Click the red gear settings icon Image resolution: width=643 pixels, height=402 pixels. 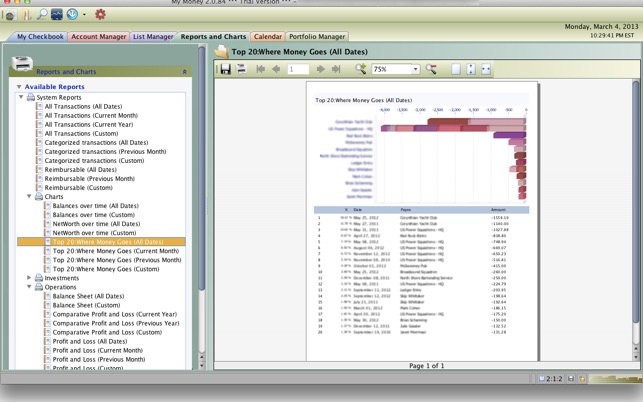[x=100, y=15]
